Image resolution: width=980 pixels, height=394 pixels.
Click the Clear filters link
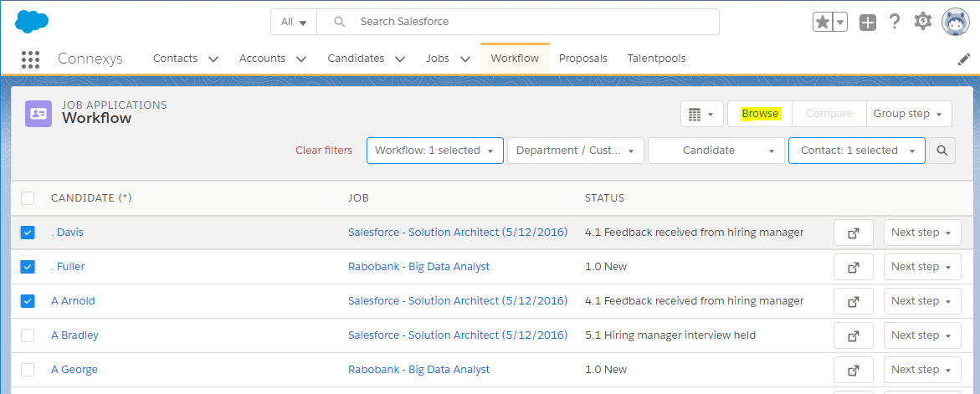pyautogui.click(x=324, y=151)
